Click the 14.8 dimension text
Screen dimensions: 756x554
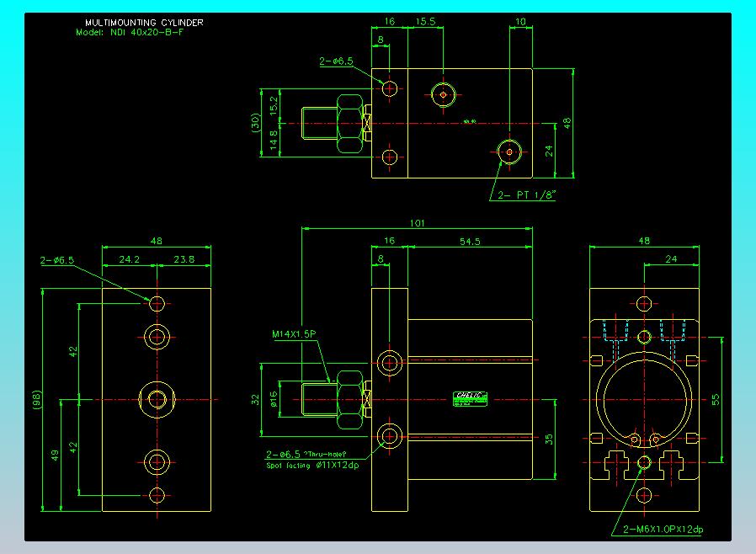point(274,141)
